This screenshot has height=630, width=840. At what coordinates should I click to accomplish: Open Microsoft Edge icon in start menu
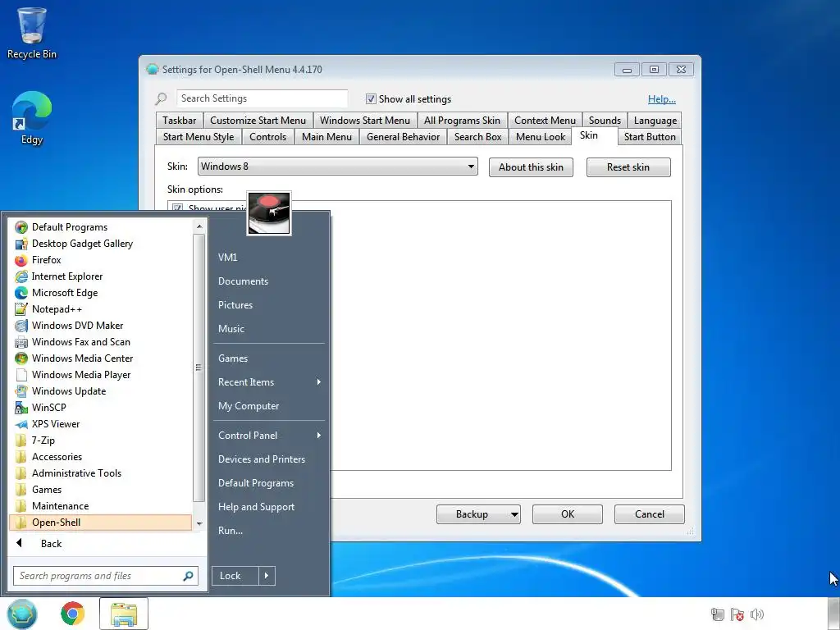(21, 293)
